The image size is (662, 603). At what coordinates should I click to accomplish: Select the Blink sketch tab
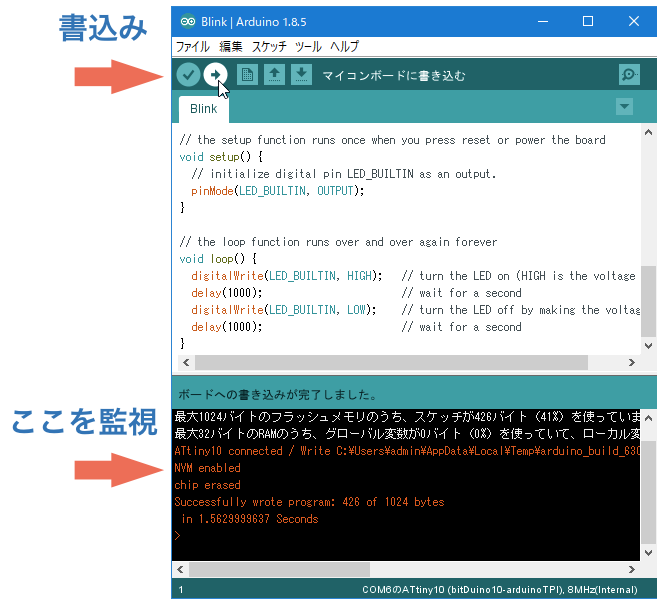pos(204,109)
